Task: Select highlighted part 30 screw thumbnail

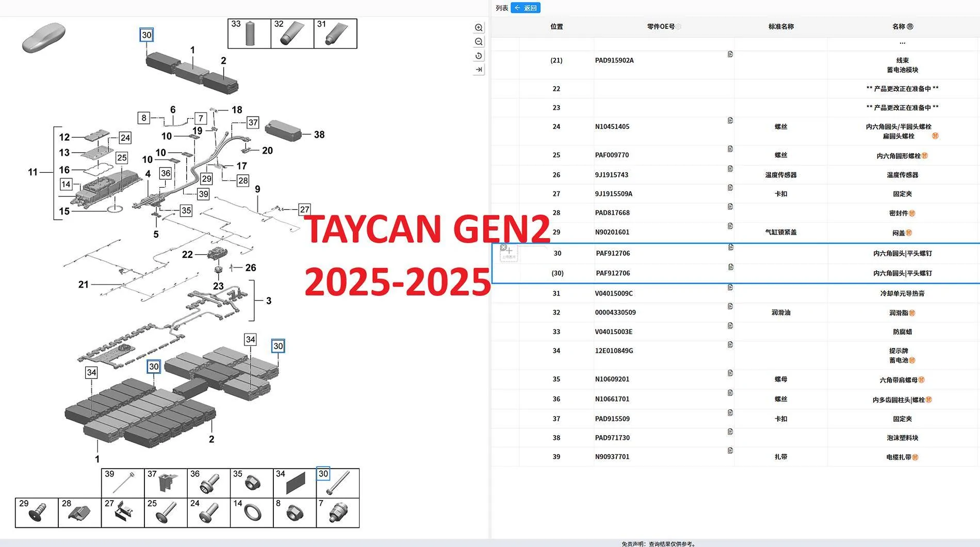Action: click(x=338, y=483)
